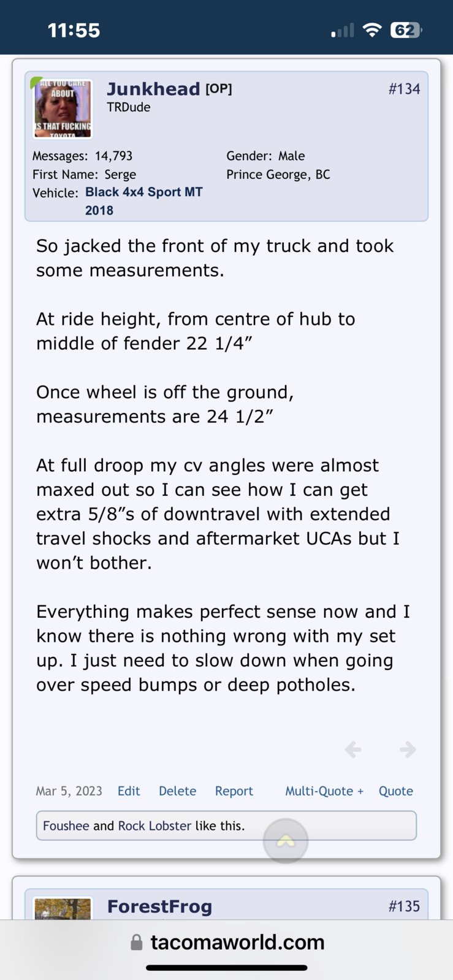This screenshot has width=453, height=980.
Task: Add post to Multi-Quote +
Action: pyautogui.click(x=324, y=791)
